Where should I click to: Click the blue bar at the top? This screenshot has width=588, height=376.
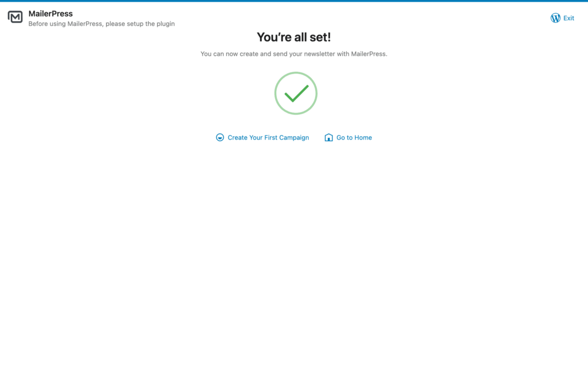pyautogui.click(x=294, y=2)
